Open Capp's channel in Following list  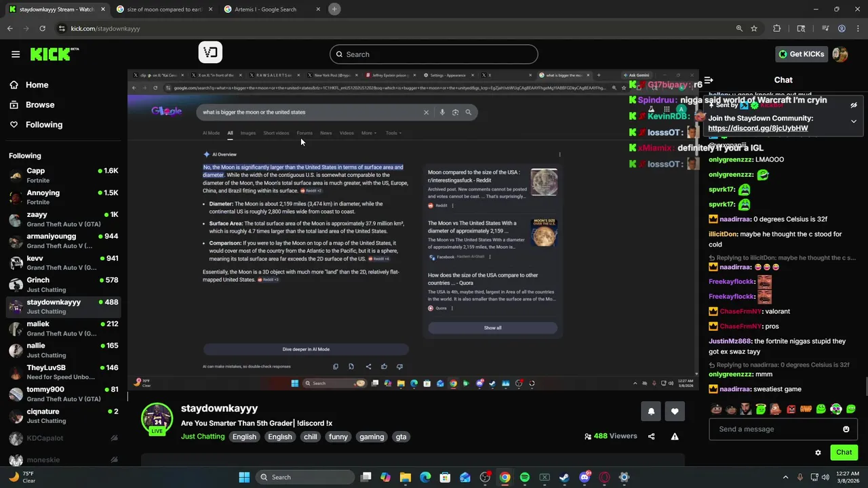tap(64, 176)
